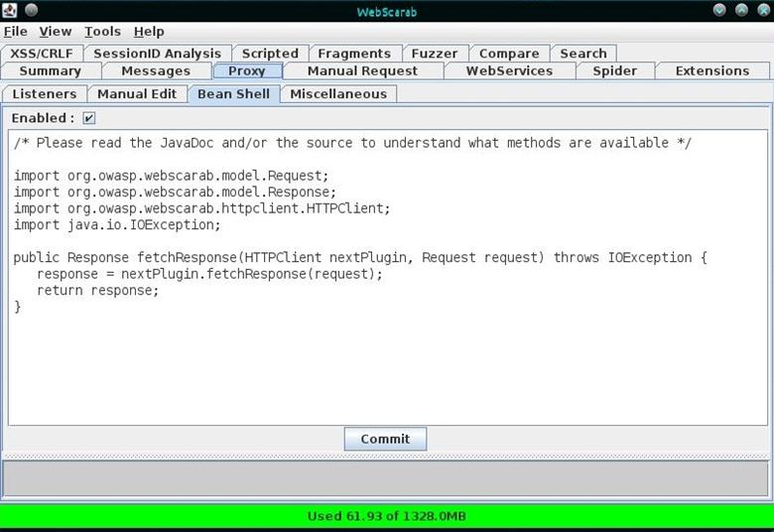Switch to the Listeners tab
The width and height of the screenshot is (774, 532).
[x=45, y=93]
